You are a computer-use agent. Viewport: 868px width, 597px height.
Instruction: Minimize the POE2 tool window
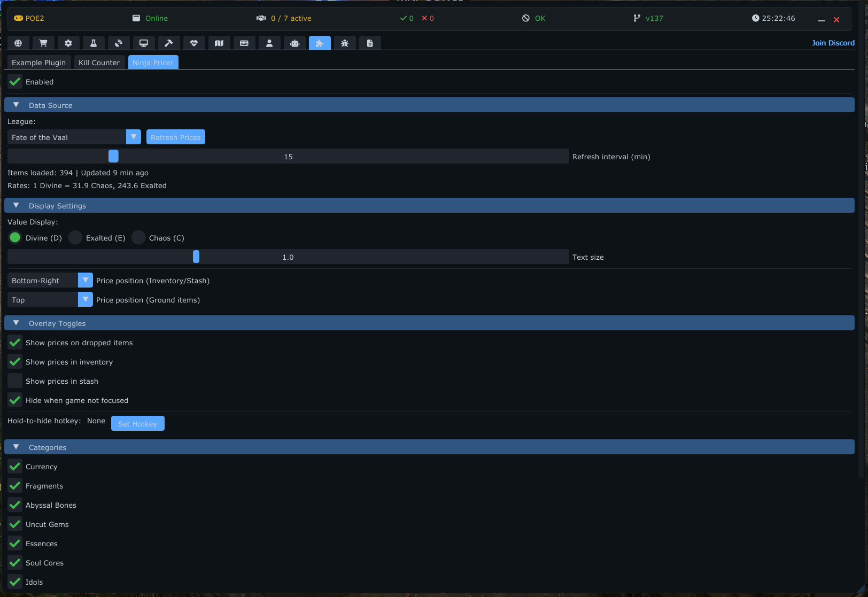click(x=821, y=20)
